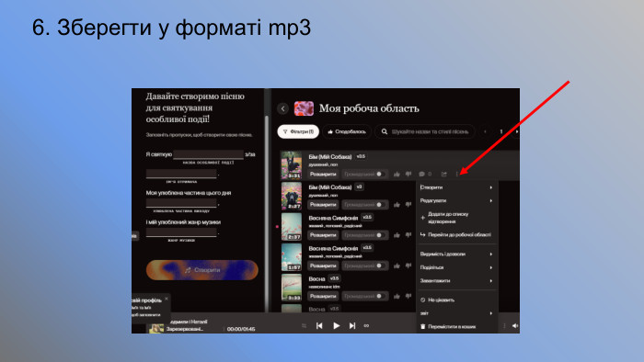Like the Бім (Мій Собака) v3 song
Screen dimensions: 644x362
pyautogui.click(x=397, y=205)
